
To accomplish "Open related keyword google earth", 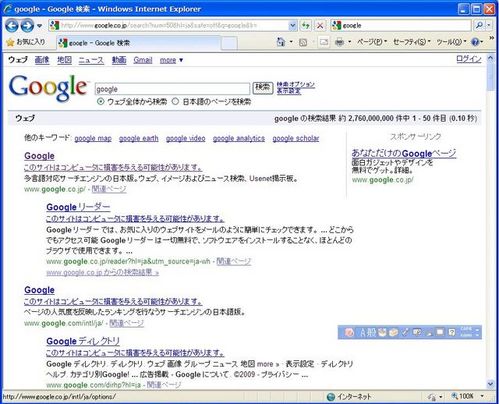I will point(139,138).
